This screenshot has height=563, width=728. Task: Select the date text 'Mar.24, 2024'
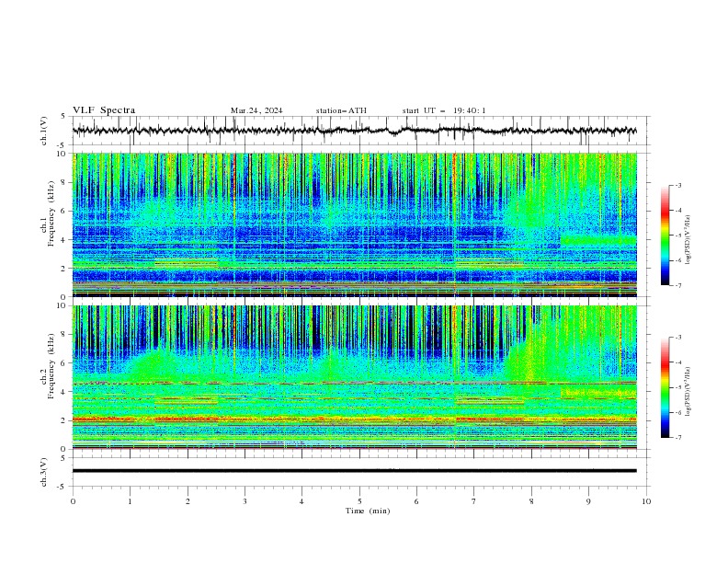click(x=256, y=110)
